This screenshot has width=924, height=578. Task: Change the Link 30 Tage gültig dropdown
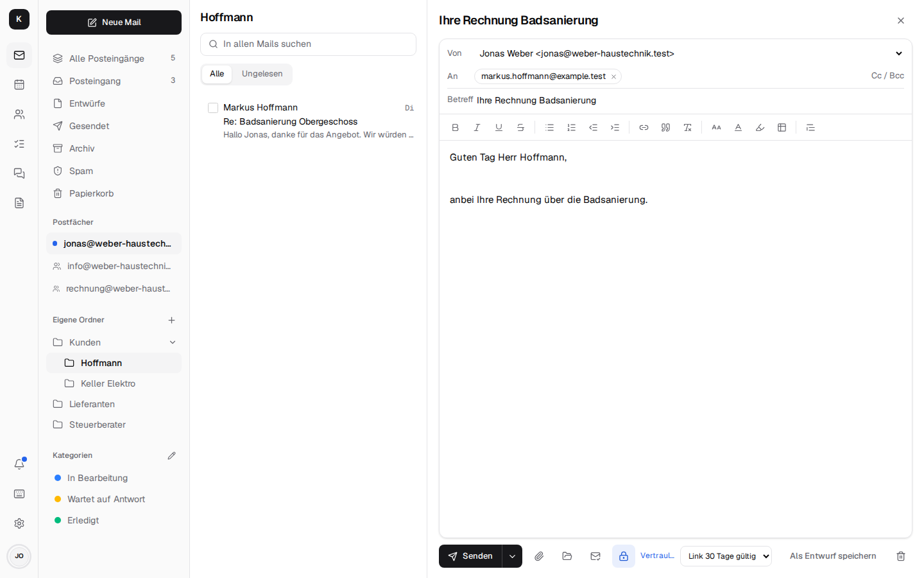726,556
